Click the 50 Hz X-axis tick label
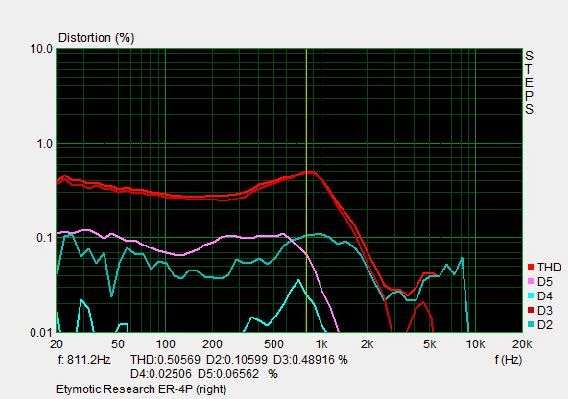 pos(118,344)
